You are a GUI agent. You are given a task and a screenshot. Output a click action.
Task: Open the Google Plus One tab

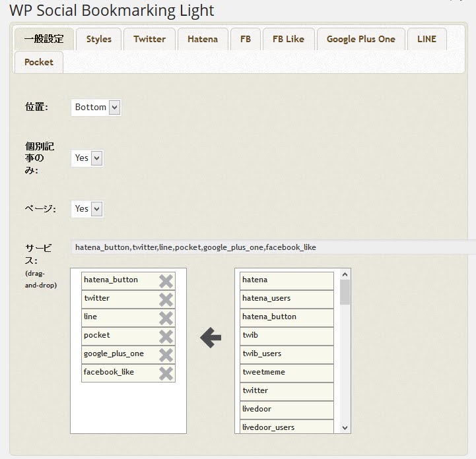pyautogui.click(x=360, y=39)
